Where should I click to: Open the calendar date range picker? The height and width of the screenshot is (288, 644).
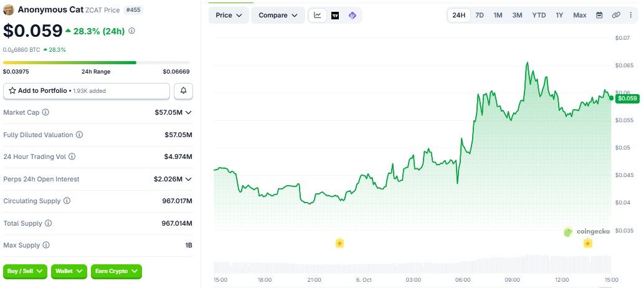tap(599, 15)
